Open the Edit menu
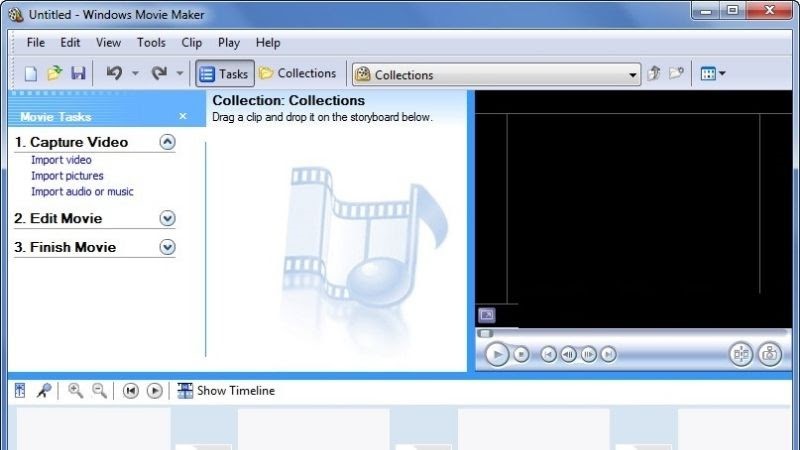Image resolution: width=800 pixels, height=450 pixels. 70,43
